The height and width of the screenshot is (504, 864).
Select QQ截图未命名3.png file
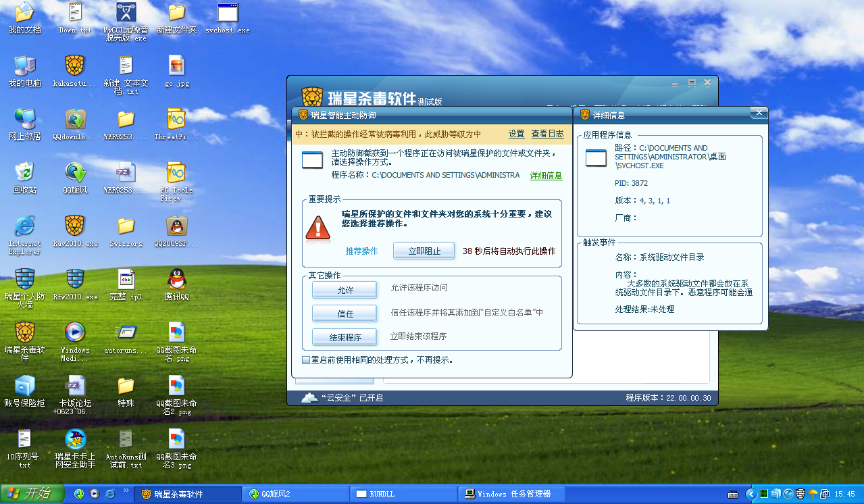tap(176, 449)
